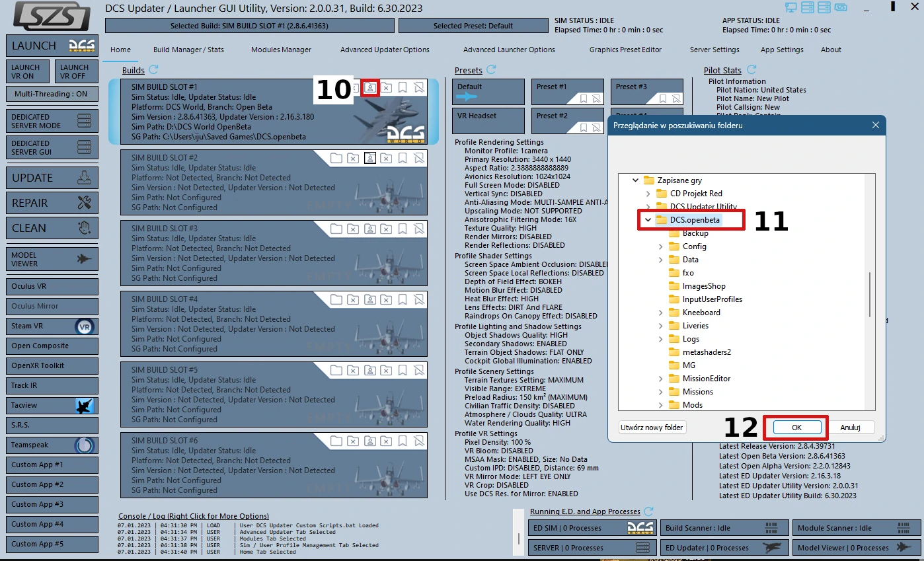The width and height of the screenshot is (924, 561).
Task: Expand the CD Projekt Red folder
Action: pyautogui.click(x=648, y=194)
